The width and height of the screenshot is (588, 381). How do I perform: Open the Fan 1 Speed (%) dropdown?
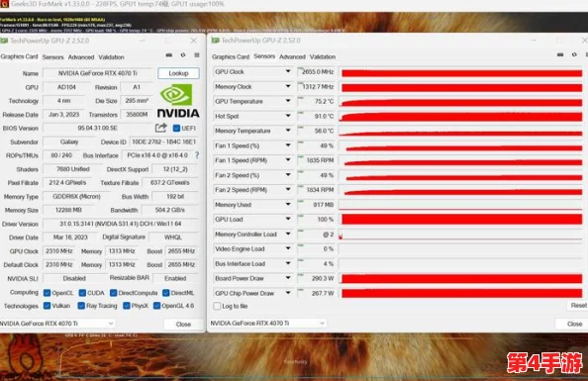tap(288, 145)
